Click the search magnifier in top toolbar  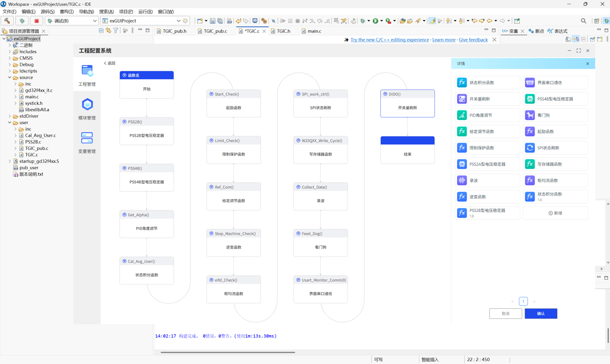point(583,21)
